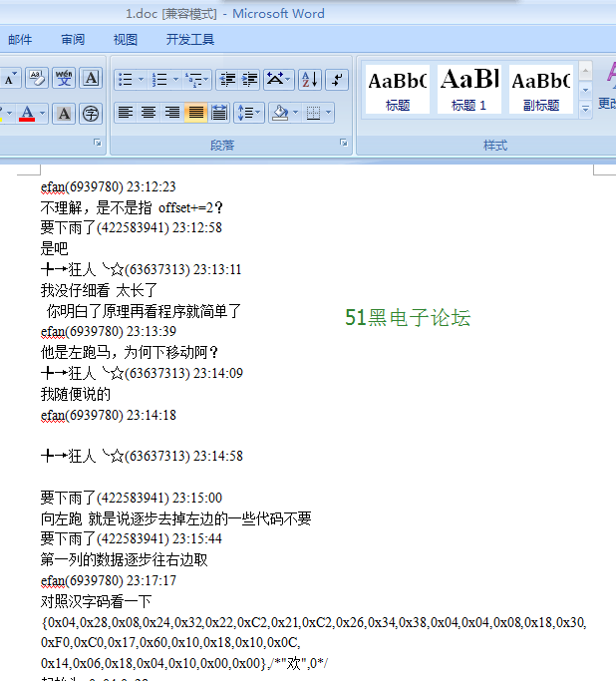Toggle justified alignment
Image resolution: width=616 pixels, height=681 pixels.
pyautogui.click(x=195, y=113)
